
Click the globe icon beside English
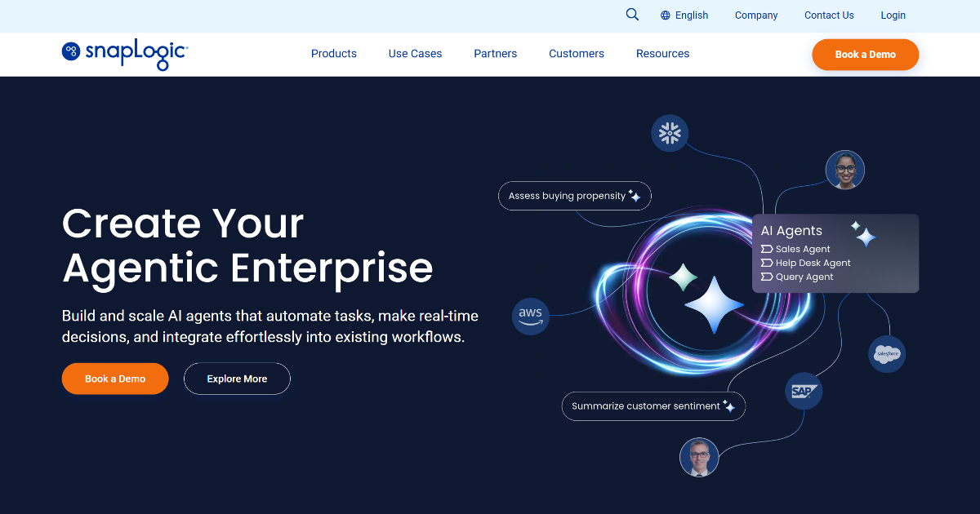tap(665, 15)
